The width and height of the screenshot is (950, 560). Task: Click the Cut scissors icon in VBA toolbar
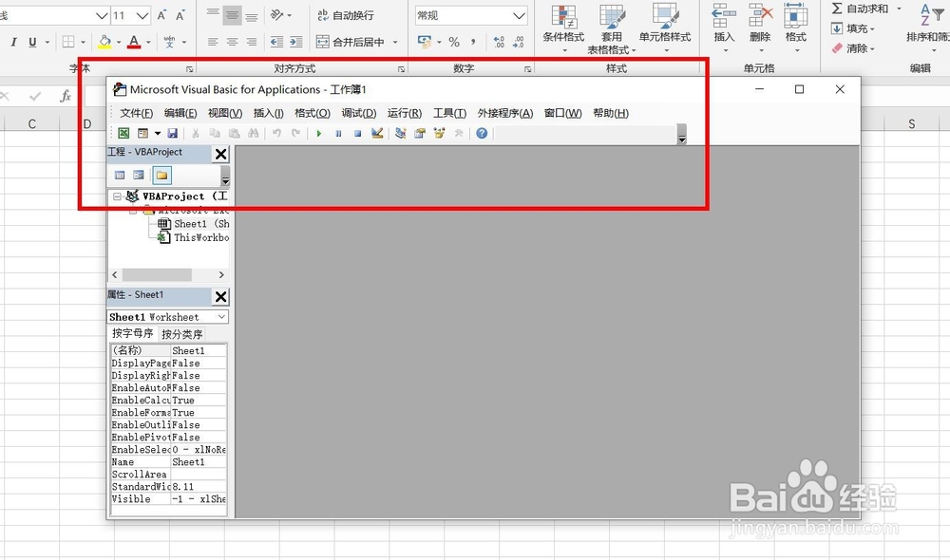195,133
